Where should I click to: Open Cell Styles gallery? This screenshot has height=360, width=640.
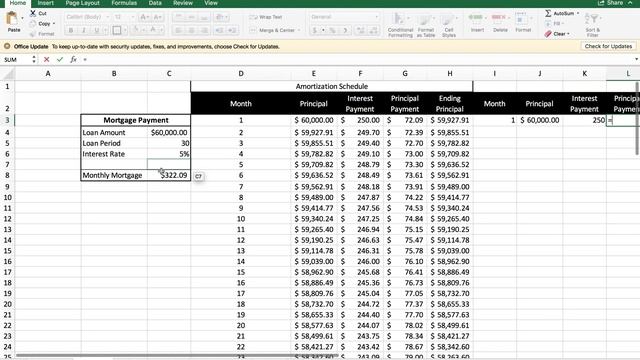coord(449,25)
